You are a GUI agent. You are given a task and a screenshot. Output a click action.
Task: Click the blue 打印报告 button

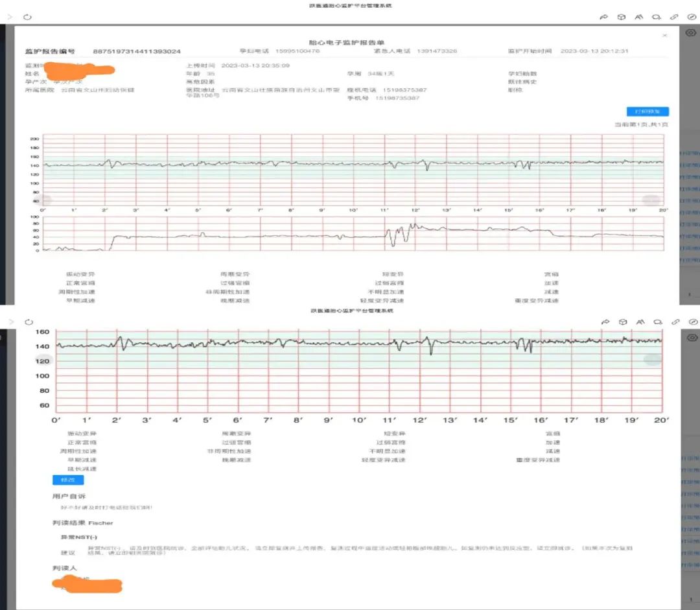pos(647,111)
